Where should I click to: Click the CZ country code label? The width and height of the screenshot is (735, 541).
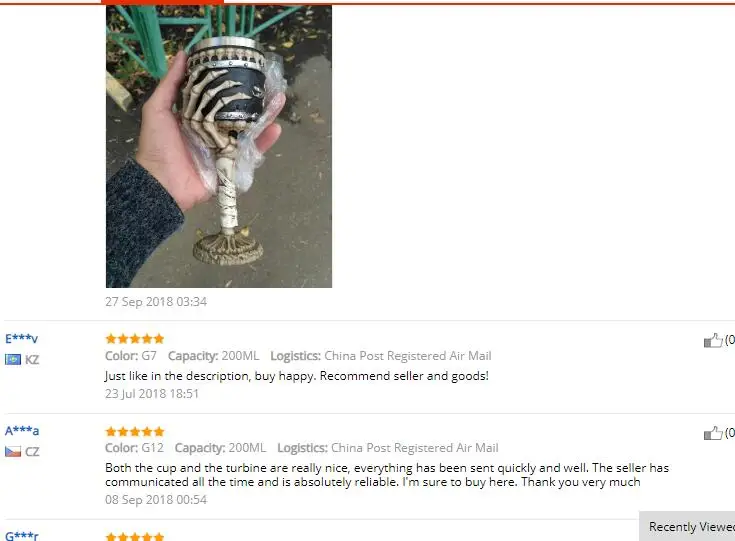point(32,451)
